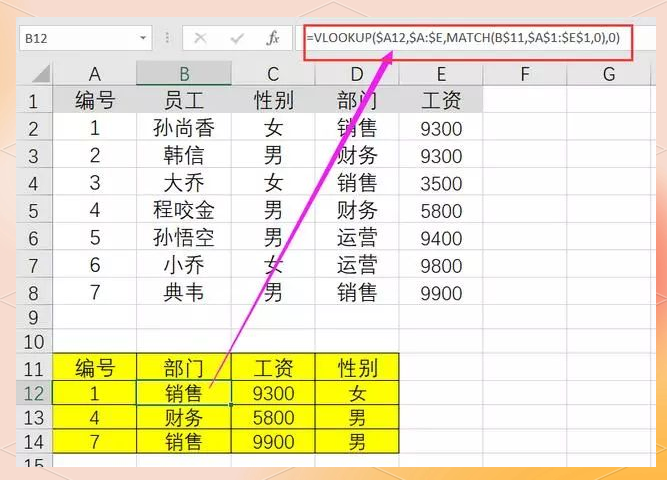Select row 1 header
This screenshot has width=667, height=480.
pyautogui.click(x=34, y=100)
